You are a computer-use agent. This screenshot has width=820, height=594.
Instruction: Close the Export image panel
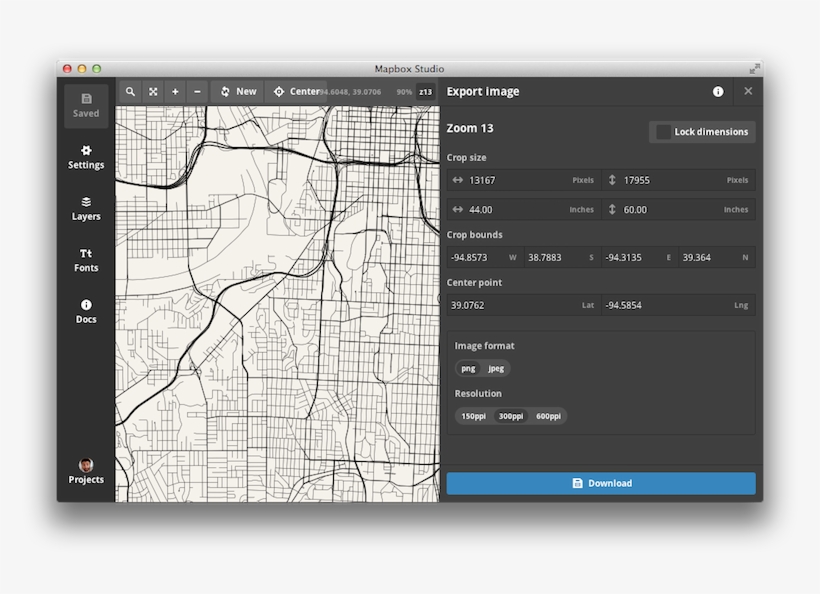click(748, 91)
